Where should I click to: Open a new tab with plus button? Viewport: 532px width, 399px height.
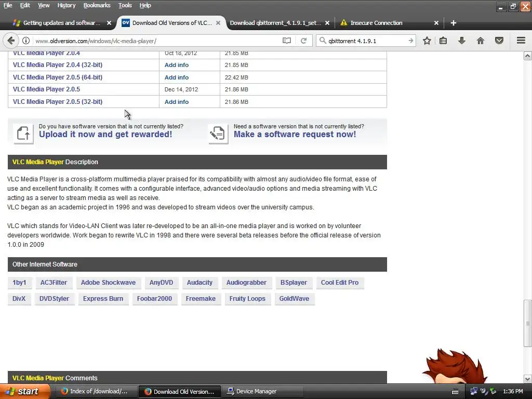pos(453,23)
